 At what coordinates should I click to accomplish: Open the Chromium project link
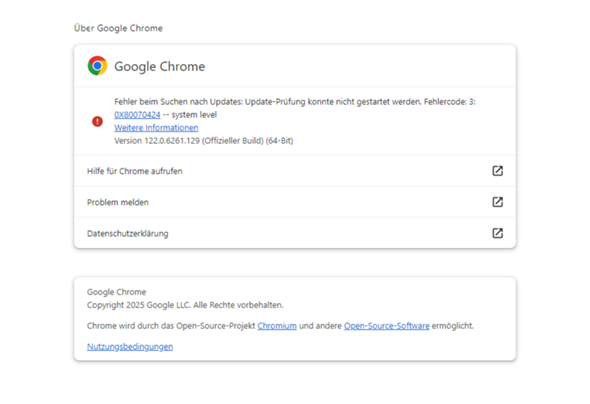[x=277, y=326]
